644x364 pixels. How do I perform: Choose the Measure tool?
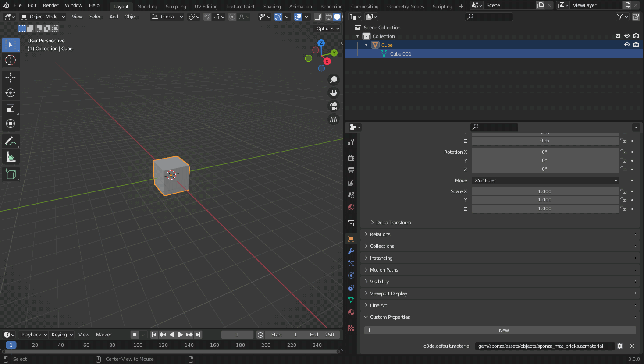coord(11,156)
